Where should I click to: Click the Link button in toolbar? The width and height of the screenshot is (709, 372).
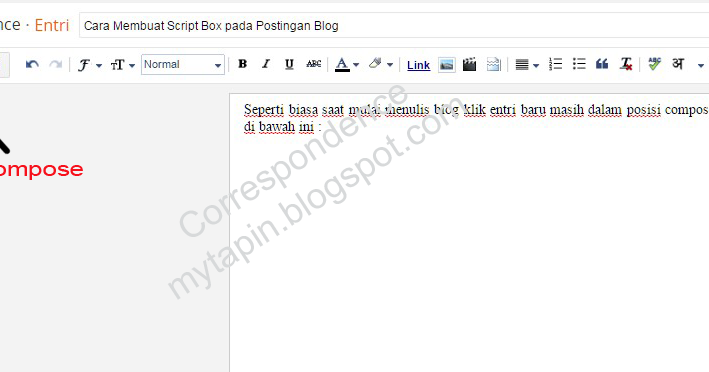[x=418, y=65]
